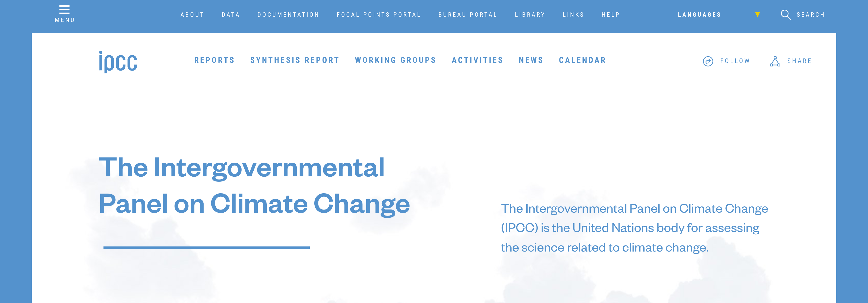Open the Library menu item
Viewport: 868px width, 303px height.
(530, 15)
